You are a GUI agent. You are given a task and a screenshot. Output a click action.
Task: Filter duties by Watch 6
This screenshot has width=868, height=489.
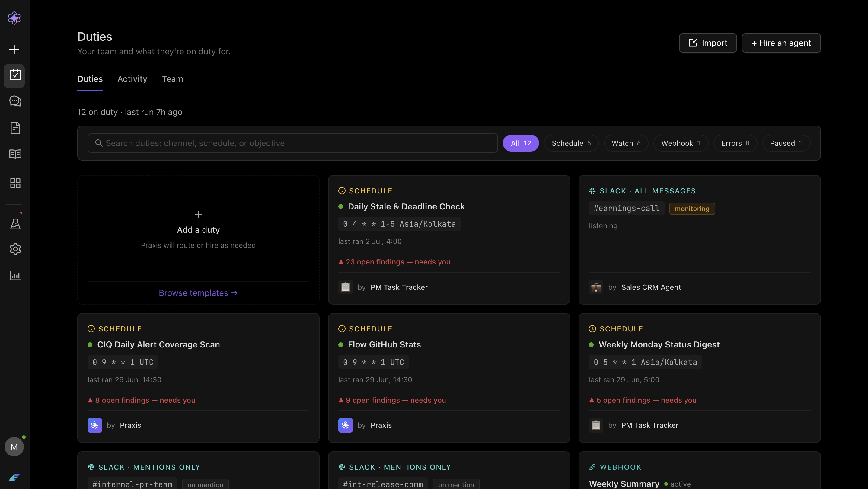(x=626, y=143)
